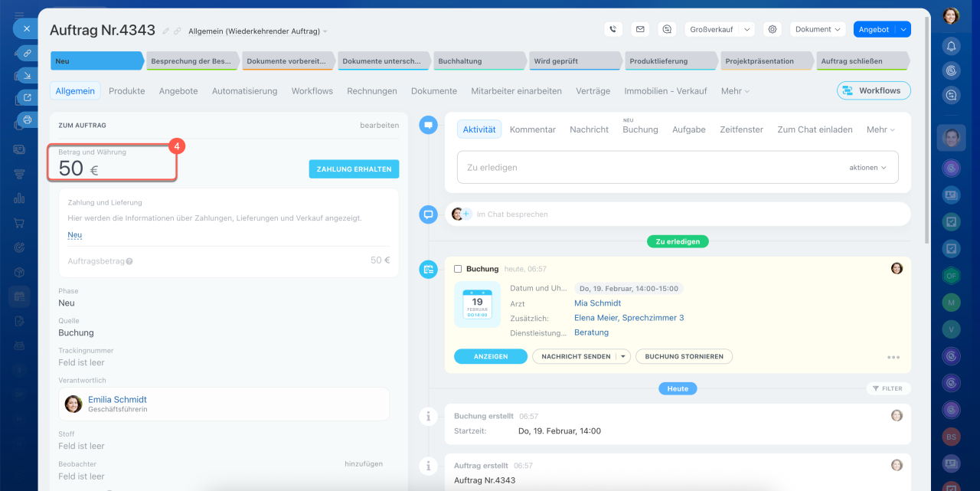Check the Buchung activity checkbox

coord(458,269)
